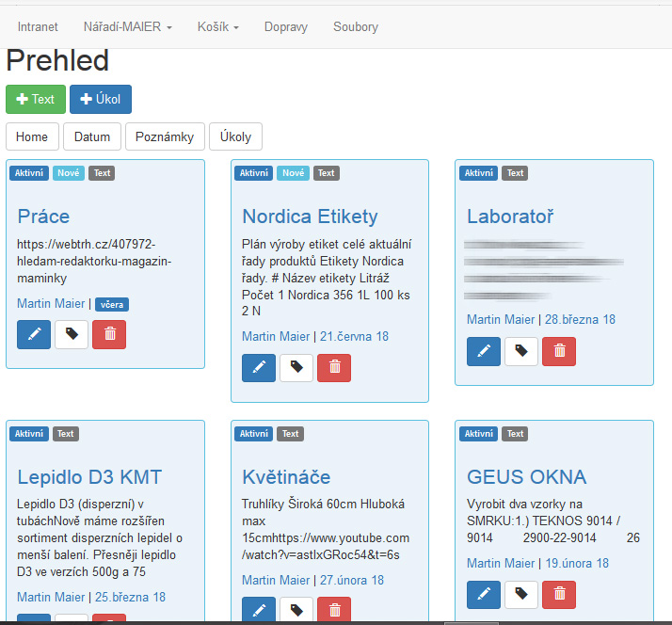Delete the Práce note with trash icon
Screen dimensions: 672x625
pyautogui.click(x=109, y=334)
